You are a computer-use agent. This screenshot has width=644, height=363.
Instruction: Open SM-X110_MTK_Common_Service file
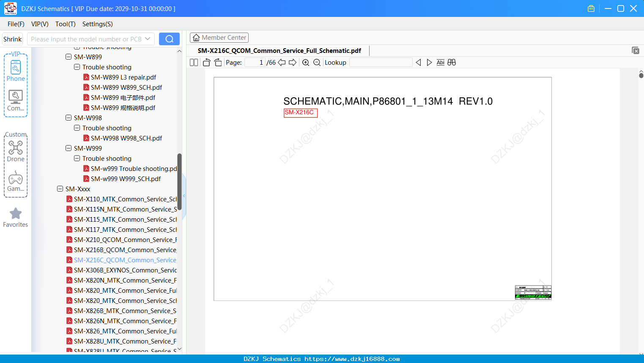pos(122,199)
